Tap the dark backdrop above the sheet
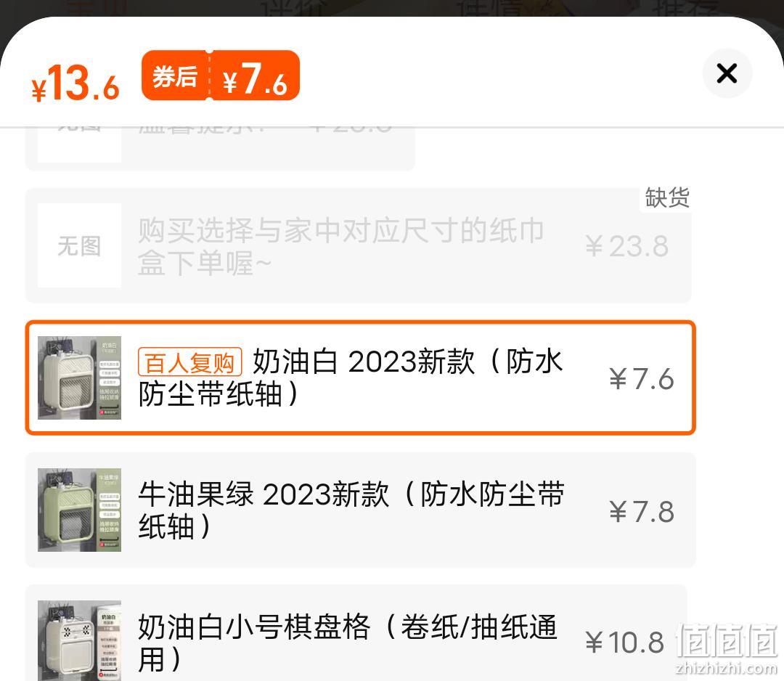 [x=392, y=7]
